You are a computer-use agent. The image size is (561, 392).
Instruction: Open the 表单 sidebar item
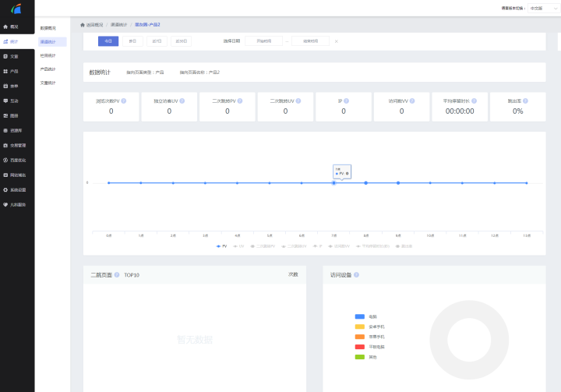pos(17,87)
